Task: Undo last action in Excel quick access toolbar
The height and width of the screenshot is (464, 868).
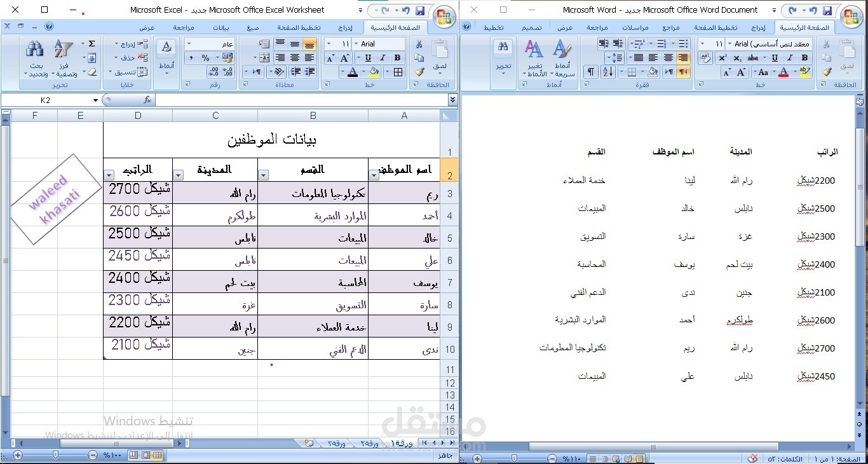Action: coord(405,11)
